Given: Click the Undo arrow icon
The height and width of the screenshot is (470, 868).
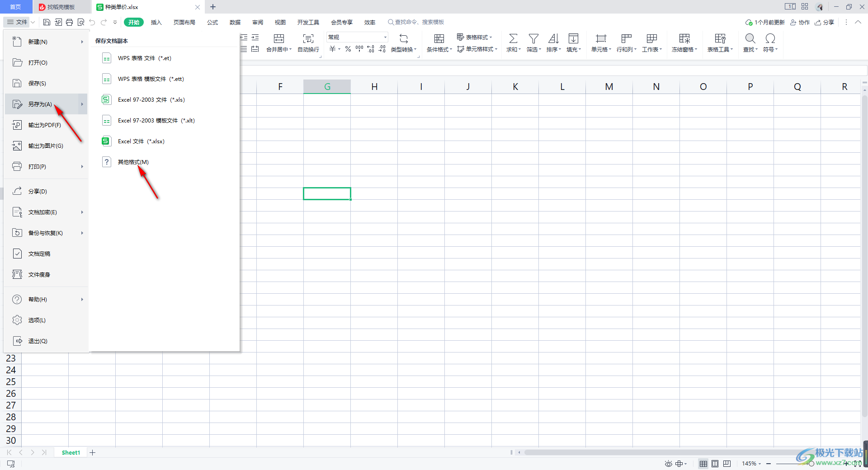Looking at the screenshot, I should pos(92,22).
